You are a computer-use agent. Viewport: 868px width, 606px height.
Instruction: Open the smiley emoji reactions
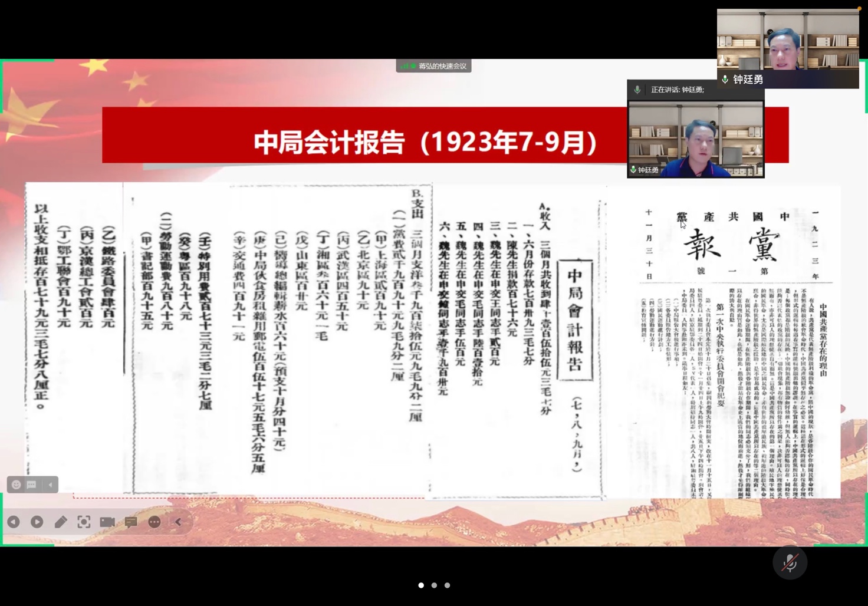[16, 485]
